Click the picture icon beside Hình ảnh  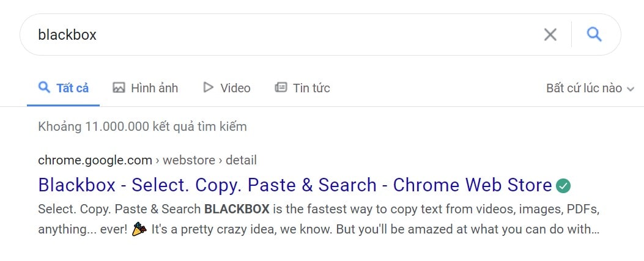119,87
